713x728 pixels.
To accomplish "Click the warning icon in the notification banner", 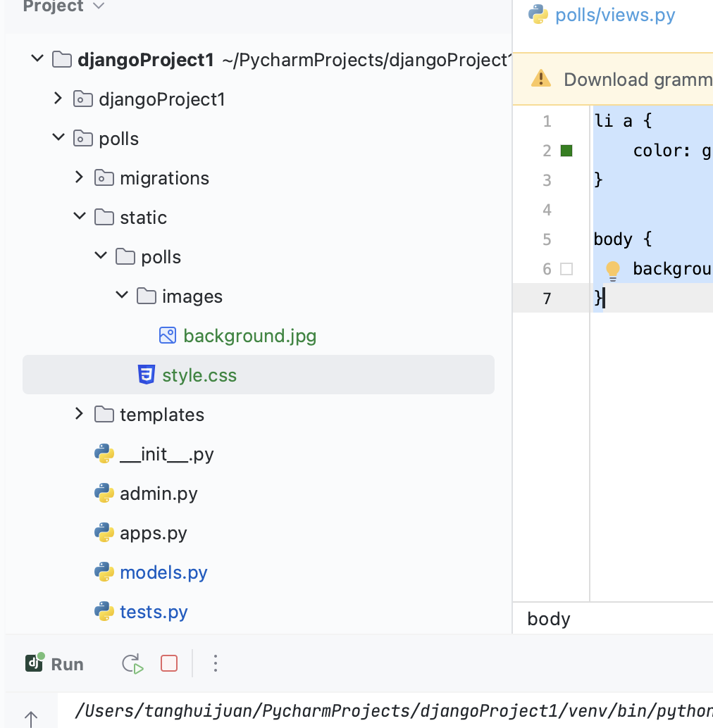I will coord(540,78).
